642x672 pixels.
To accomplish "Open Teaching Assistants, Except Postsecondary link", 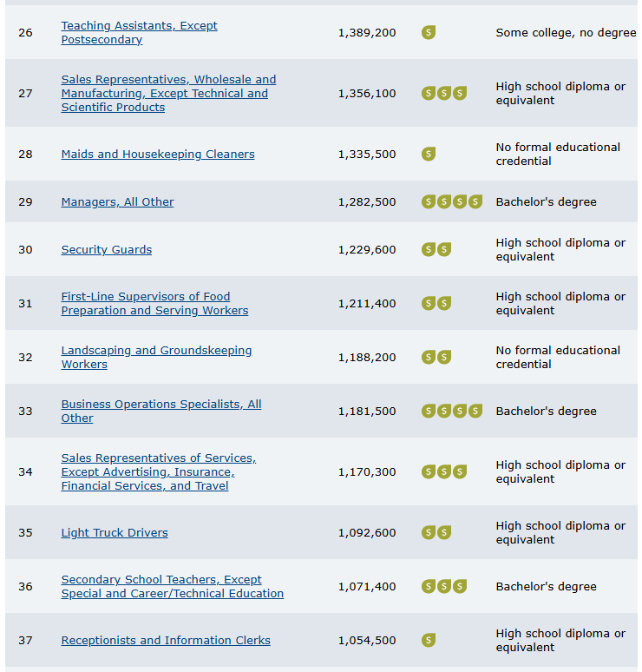I will (139, 33).
